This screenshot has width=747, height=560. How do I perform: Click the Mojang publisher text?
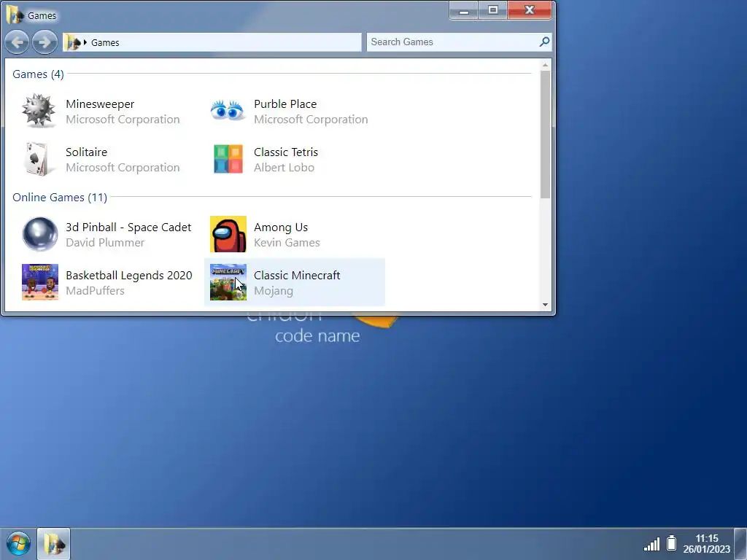[x=274, y=291]
